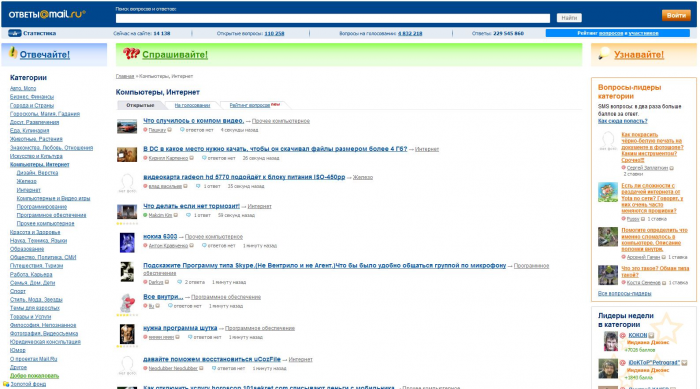Select category Компьютеры, Интернет in sidebar
The image size is (700, 389).
(x=39, y=164)
